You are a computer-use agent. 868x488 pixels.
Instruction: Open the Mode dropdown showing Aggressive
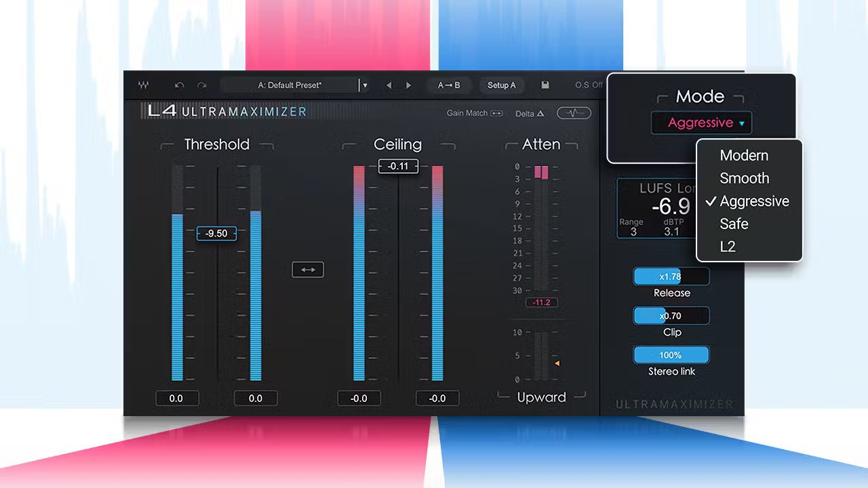pyautogui.click(x=701, y=123)
